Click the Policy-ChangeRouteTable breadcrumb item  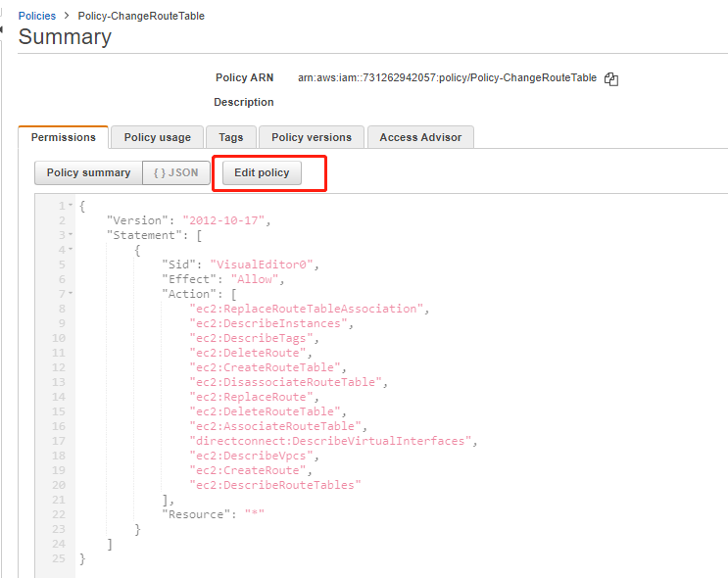(141, 16)
